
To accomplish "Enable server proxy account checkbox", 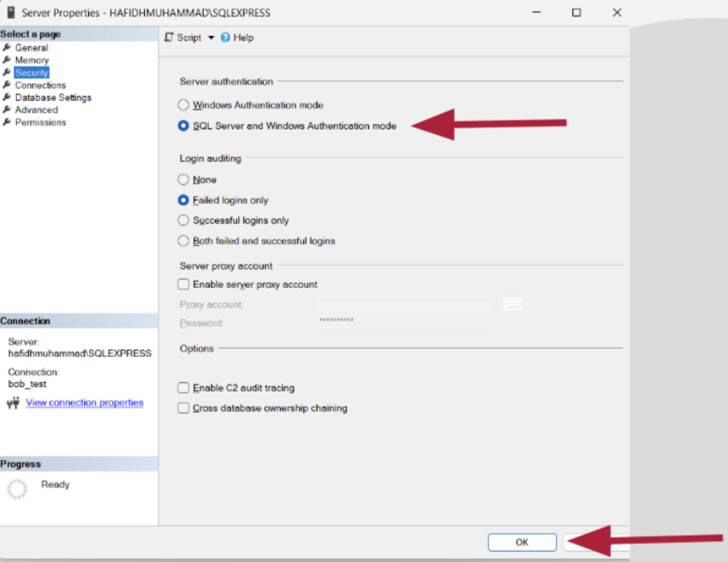I will point(183,284).
